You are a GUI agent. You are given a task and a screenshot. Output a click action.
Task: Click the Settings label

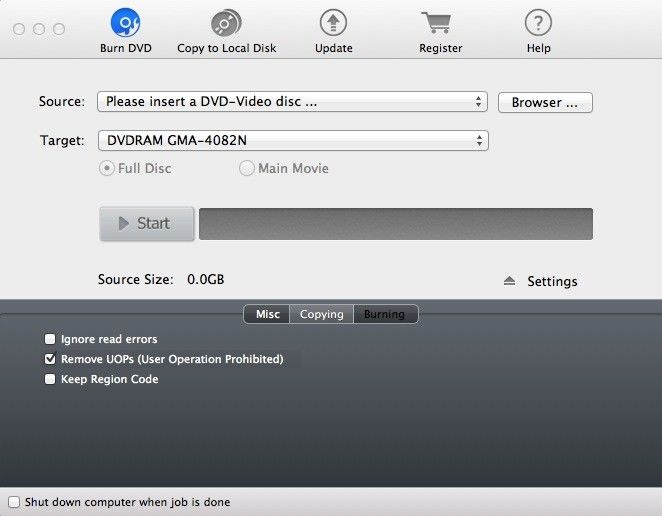(x=552, y=281)
